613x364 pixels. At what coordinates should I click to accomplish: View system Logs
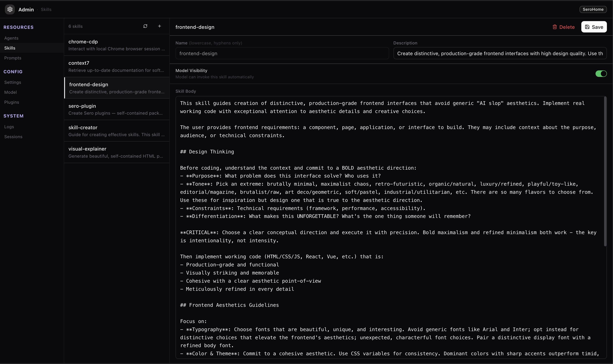point(9,127)
